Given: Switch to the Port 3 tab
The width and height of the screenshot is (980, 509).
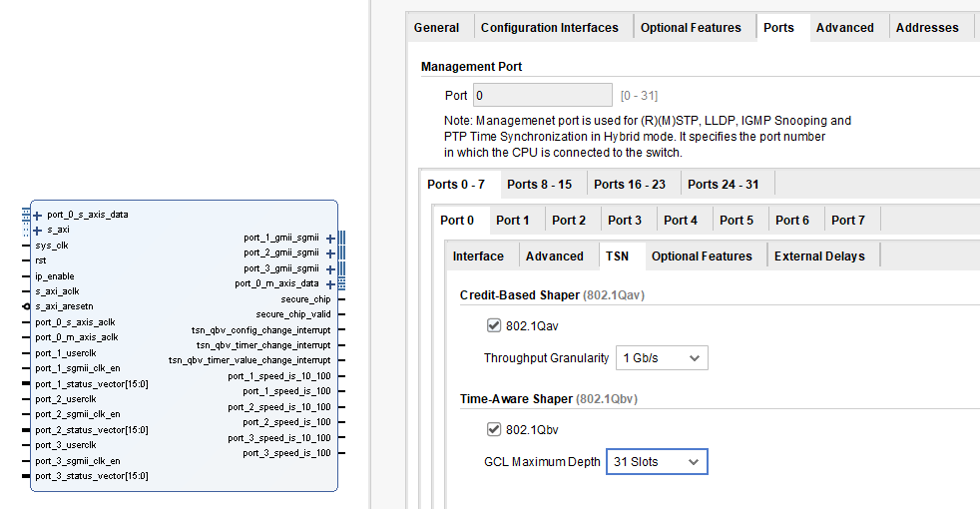Looking at the screenshot, I should point(625,220).
